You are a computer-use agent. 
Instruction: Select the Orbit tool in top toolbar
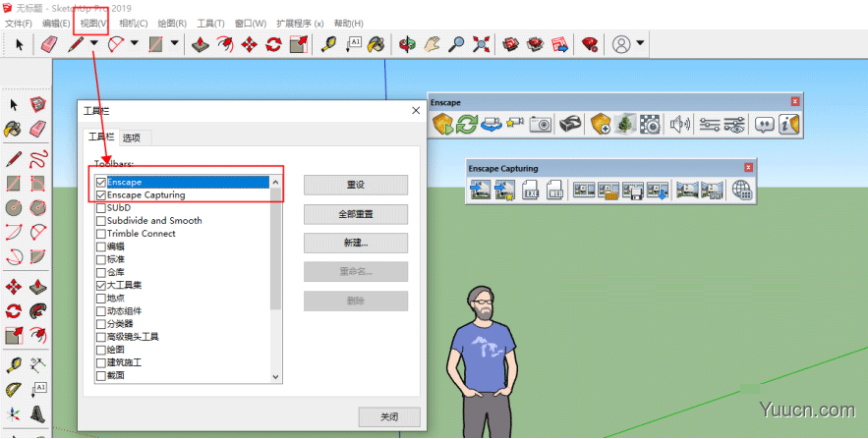(x=407, y=44)
